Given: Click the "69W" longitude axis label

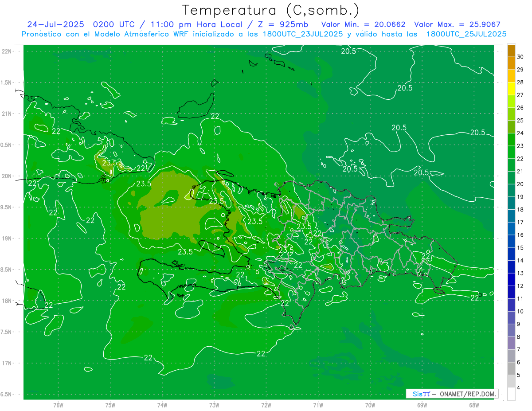Looking at the screenshot, I should point(422,405).
